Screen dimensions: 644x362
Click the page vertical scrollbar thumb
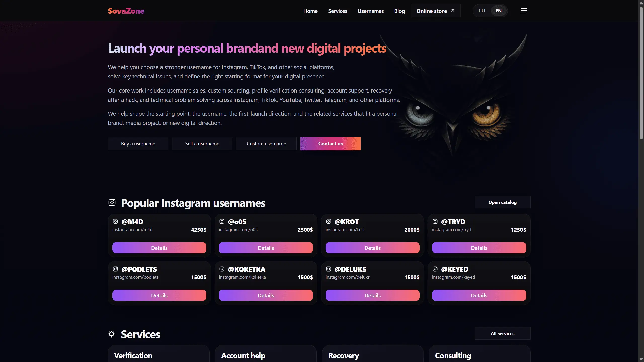pyautogui.click(x=641, y=73)
